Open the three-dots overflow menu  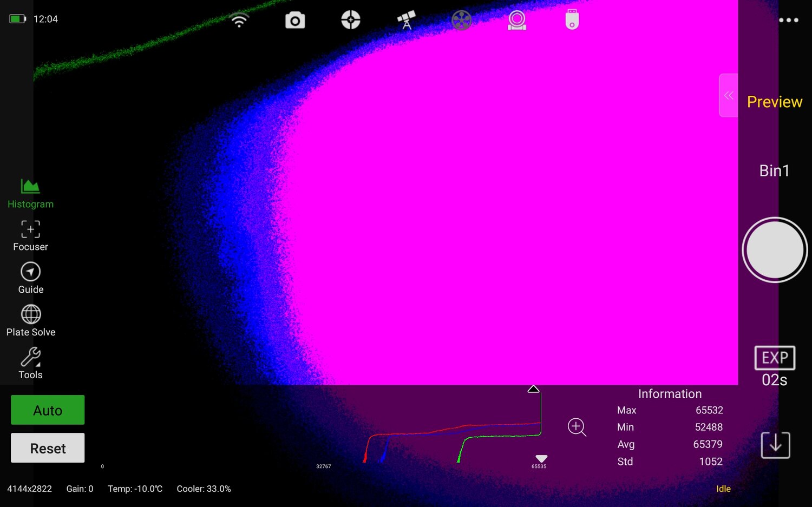click(x=788, y=19)
